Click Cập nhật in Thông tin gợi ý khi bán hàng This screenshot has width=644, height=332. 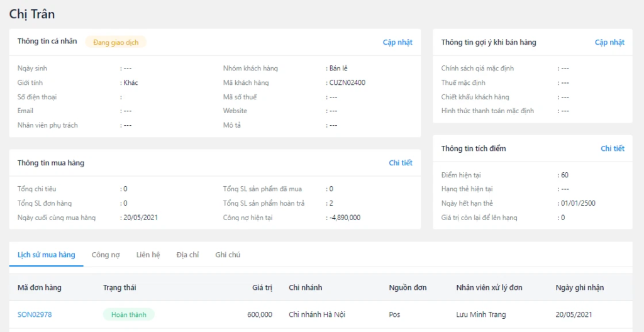click(609, 42)
